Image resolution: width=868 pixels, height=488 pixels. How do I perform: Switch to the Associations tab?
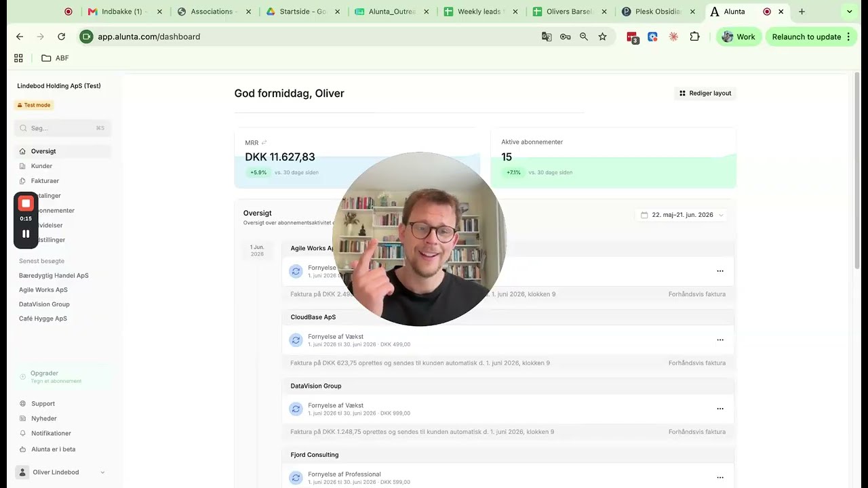tap(214, 12)
